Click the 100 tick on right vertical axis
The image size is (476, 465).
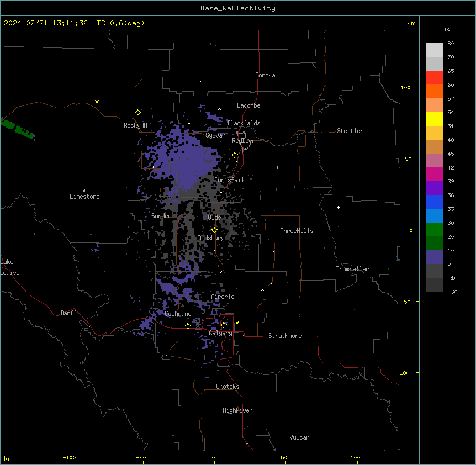[x=405, y=87]
